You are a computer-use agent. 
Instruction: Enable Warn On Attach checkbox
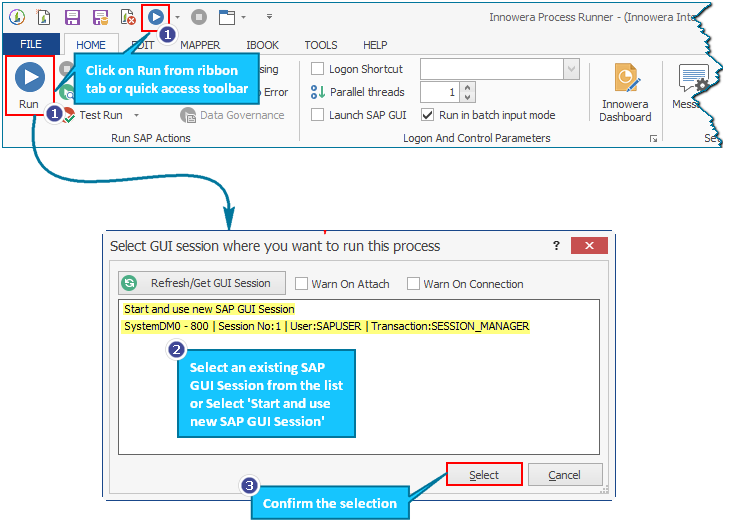click(x=301, y=284)
